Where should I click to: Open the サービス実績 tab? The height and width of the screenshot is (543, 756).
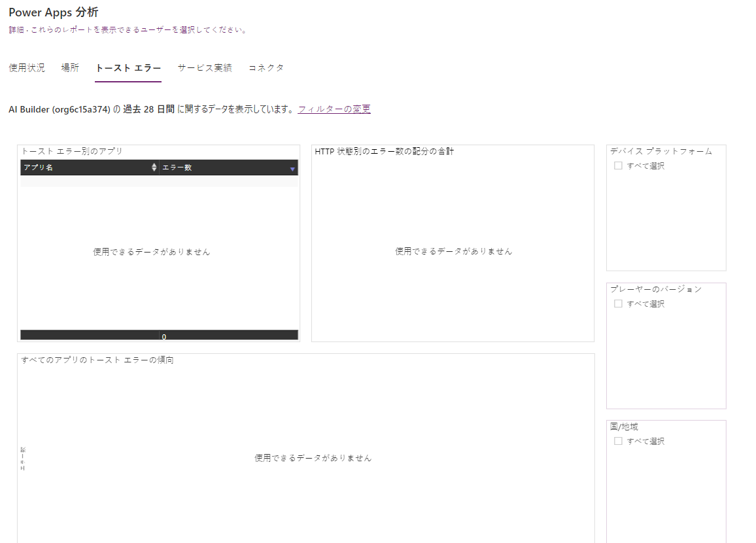pos(205,67)
